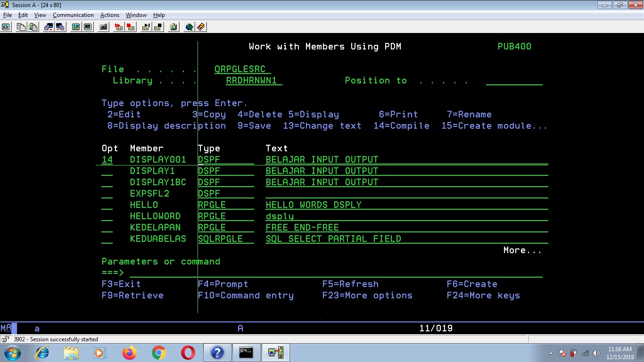Open the speaker volume control in the tray
Viewport: 644px width, 362px height.
coord(597,352)
